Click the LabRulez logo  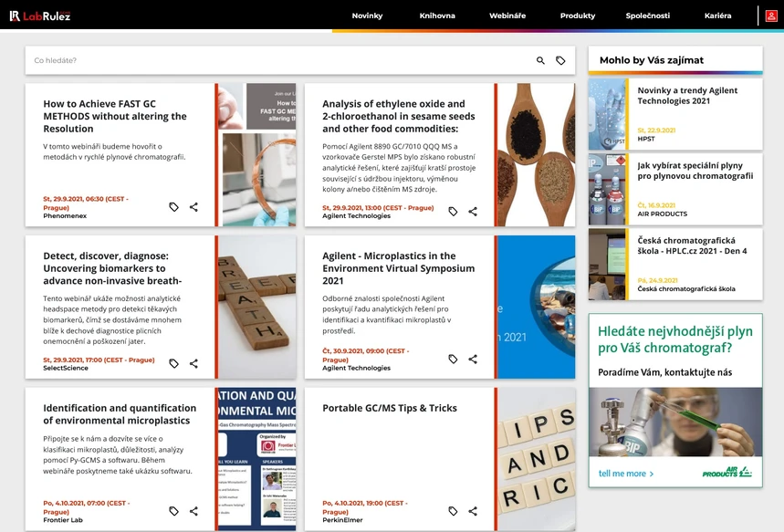40,16
